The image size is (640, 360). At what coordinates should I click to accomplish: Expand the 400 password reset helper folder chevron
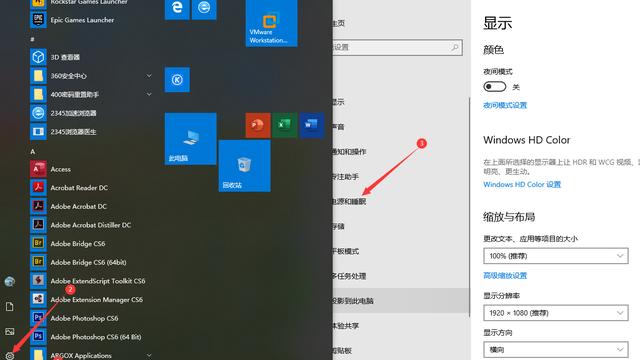coord(149,94)
